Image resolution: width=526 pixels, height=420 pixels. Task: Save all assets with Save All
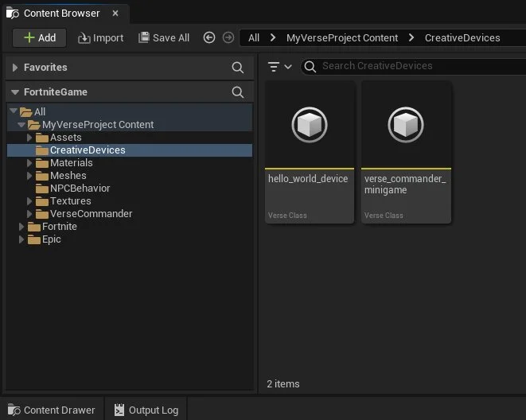[164, 38]
